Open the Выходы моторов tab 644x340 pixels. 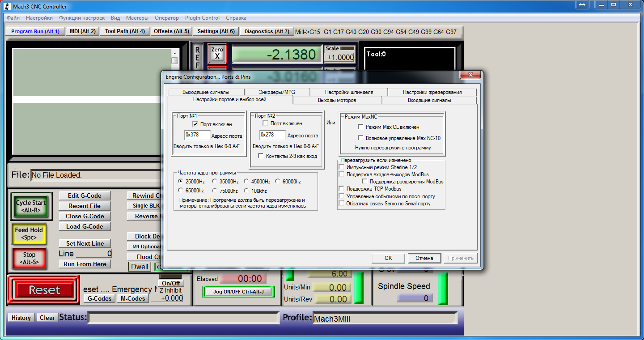click(337, 100)
